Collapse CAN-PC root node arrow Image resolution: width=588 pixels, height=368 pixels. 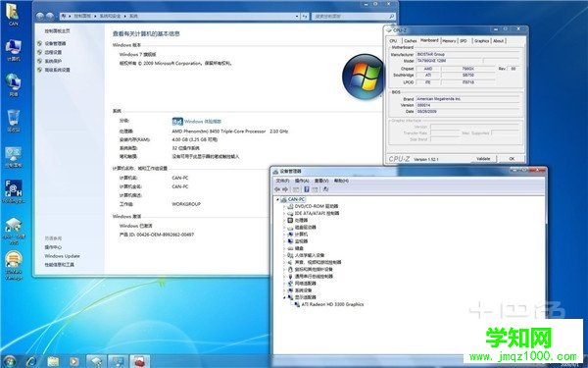(x=277, y=199)
